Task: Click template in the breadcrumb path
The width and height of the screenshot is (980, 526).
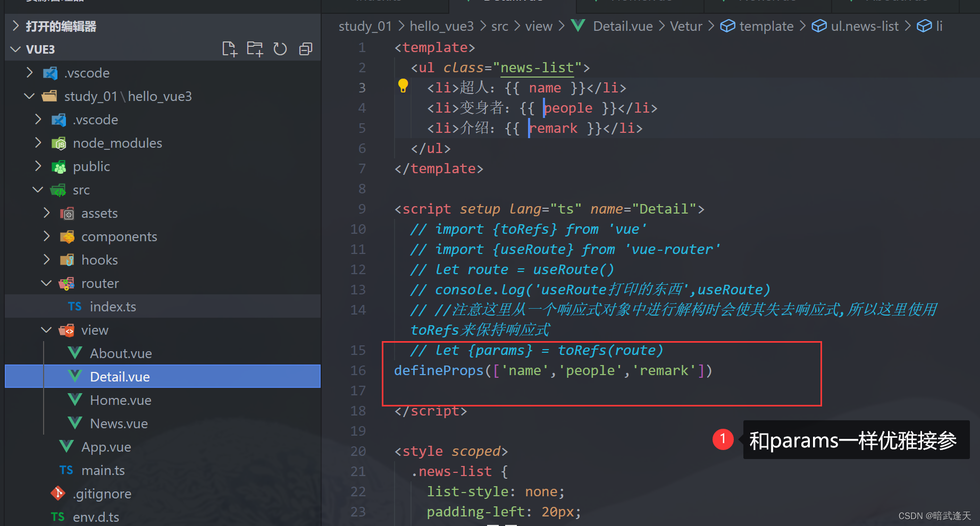Action: tap(766, 26)
